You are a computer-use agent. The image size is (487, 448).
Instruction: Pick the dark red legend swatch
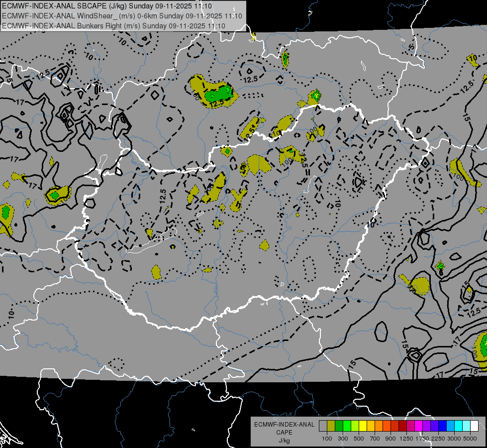pos(402,426)
